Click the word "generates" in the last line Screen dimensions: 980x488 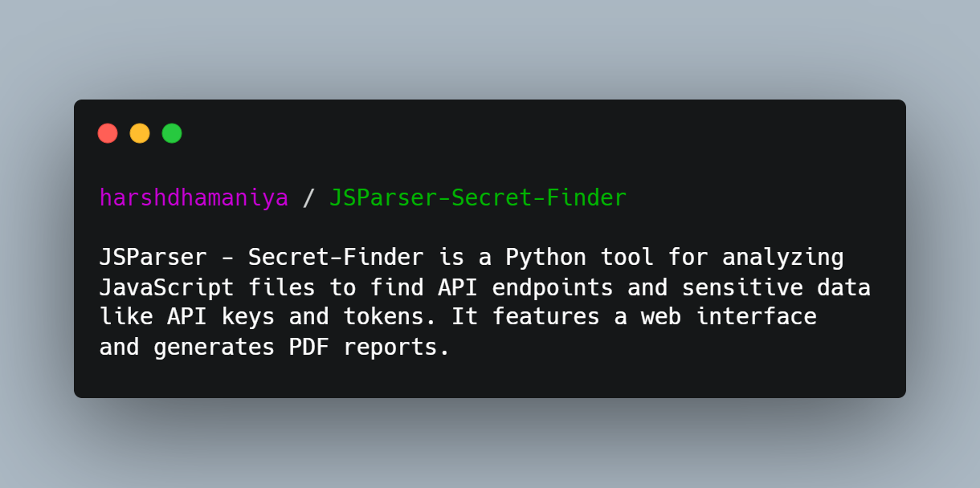[x=214, y=348]
